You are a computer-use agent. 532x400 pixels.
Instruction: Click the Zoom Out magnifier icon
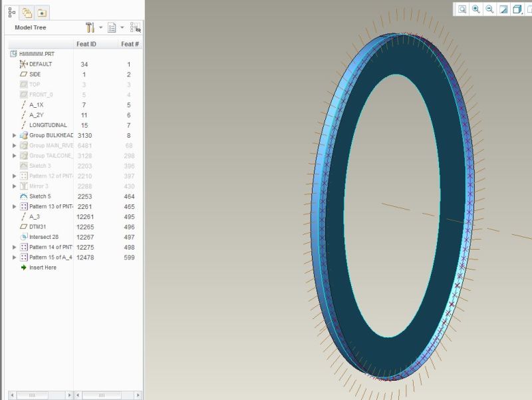pos(489,9)
